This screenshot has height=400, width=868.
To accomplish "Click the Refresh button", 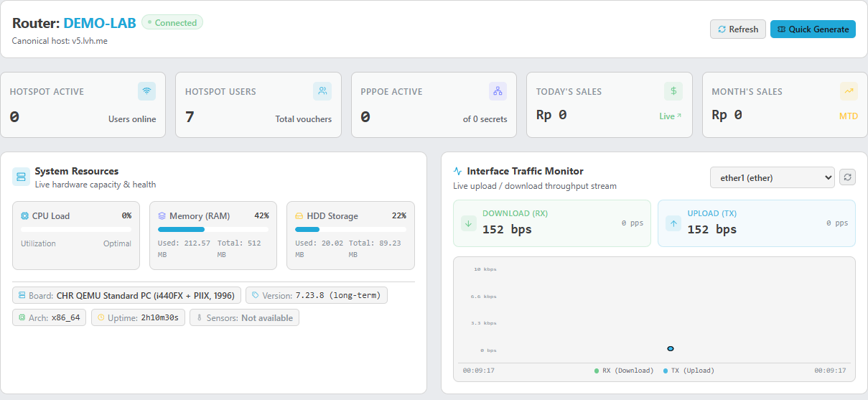I will (x=738, y=29).
